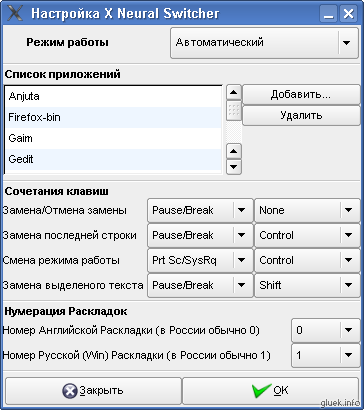The height and width of the screenshot is (410, 364).
Task: Open the Shift modifier dropdown
Action: click(x=307, y=285)
